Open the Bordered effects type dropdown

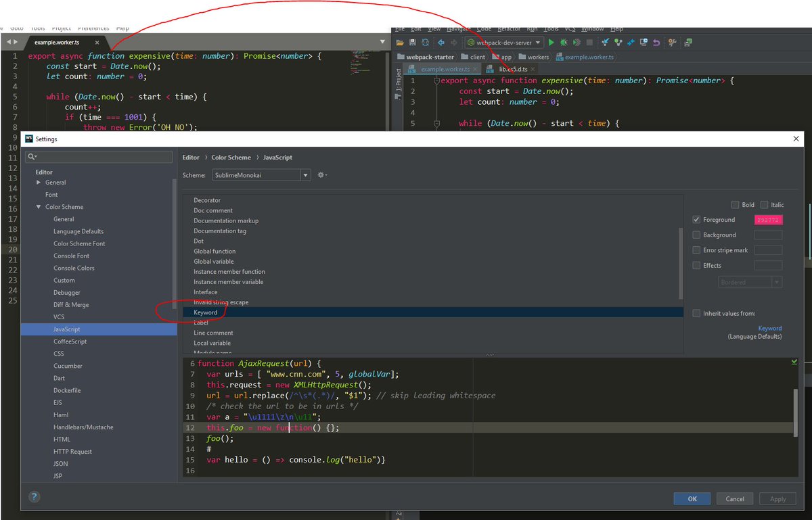click(x=750, y=282)
